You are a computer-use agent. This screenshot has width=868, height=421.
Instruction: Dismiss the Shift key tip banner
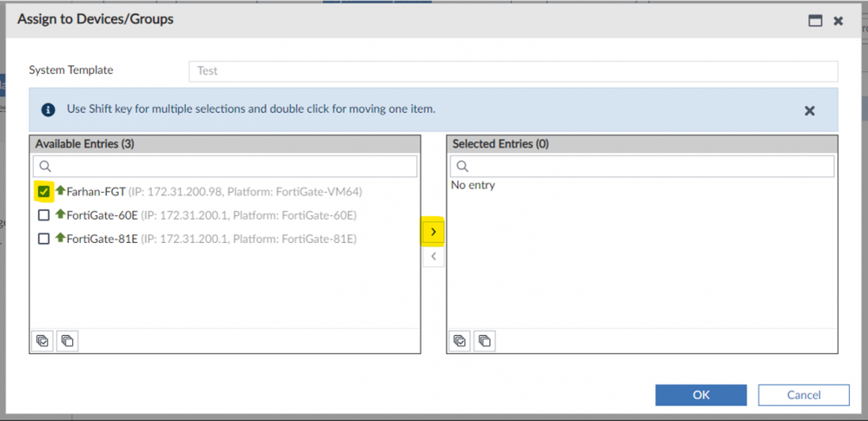(x=809, y=110)
